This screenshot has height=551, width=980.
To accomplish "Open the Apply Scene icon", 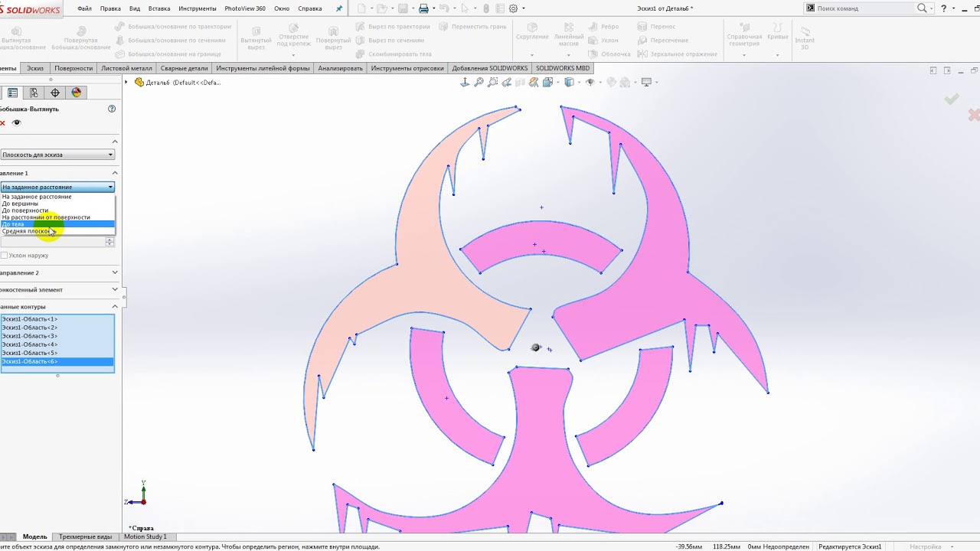I will (x=626, y=83).
